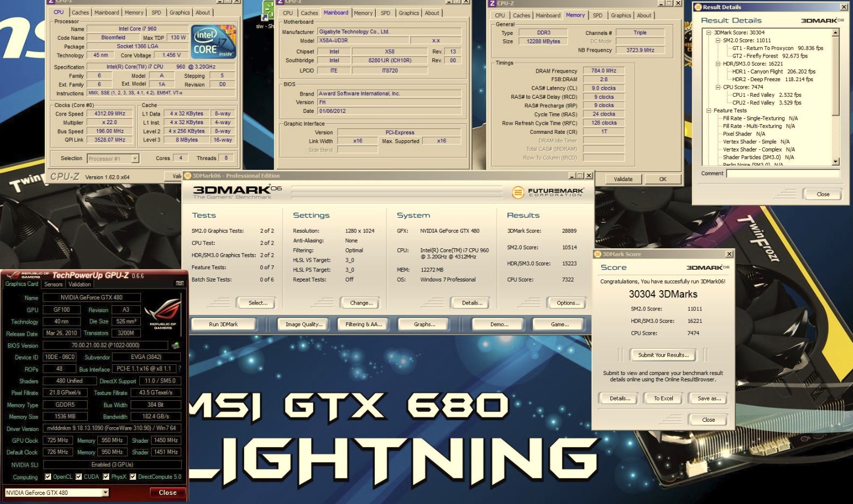Open Filtering & AA... settings

364,325
